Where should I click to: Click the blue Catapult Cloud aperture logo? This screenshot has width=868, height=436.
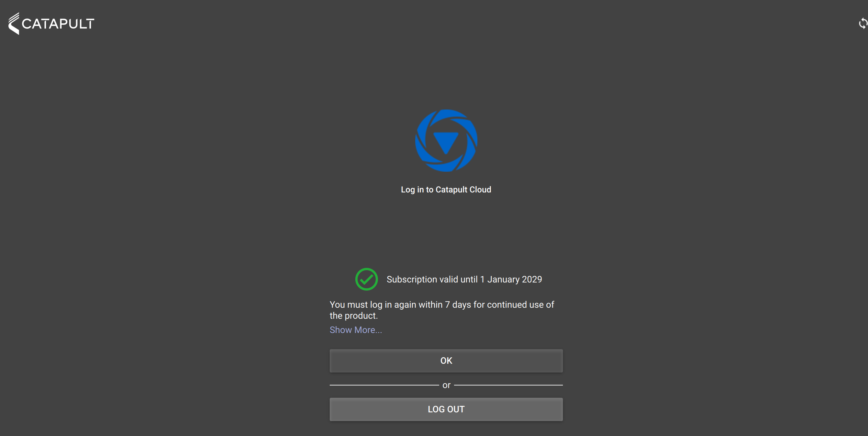(446, 141)
